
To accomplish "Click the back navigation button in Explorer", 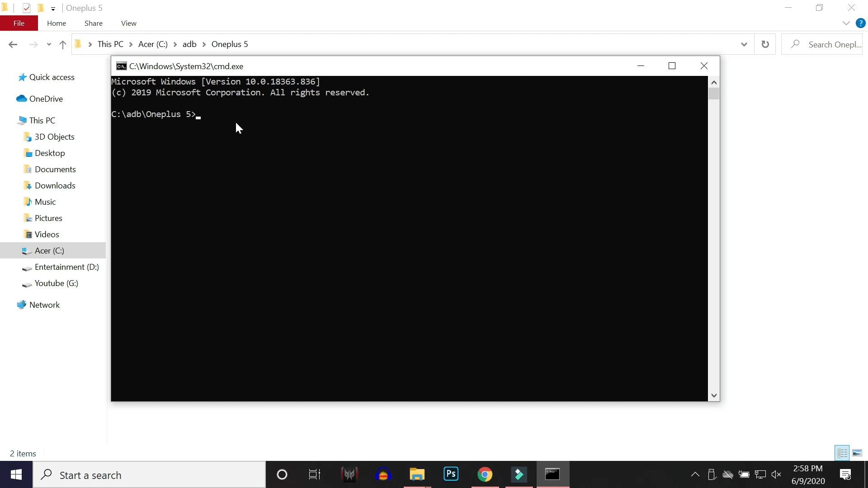I will point(13,44).
